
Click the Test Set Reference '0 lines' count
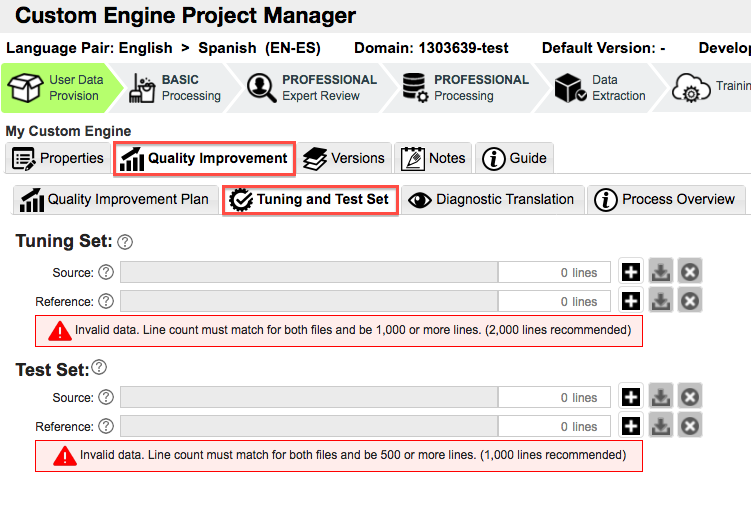[579, 427]
